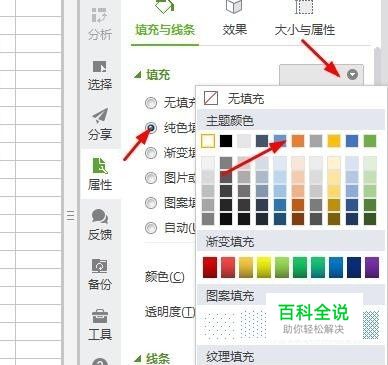Pick the green theme color swatch

(370, 141)
